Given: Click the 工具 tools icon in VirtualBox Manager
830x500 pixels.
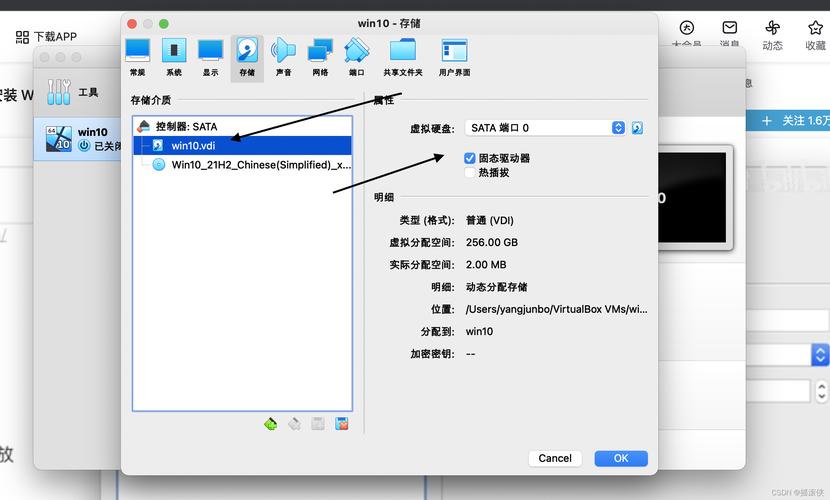Looking at the screenshot, I should click(59, 92).
